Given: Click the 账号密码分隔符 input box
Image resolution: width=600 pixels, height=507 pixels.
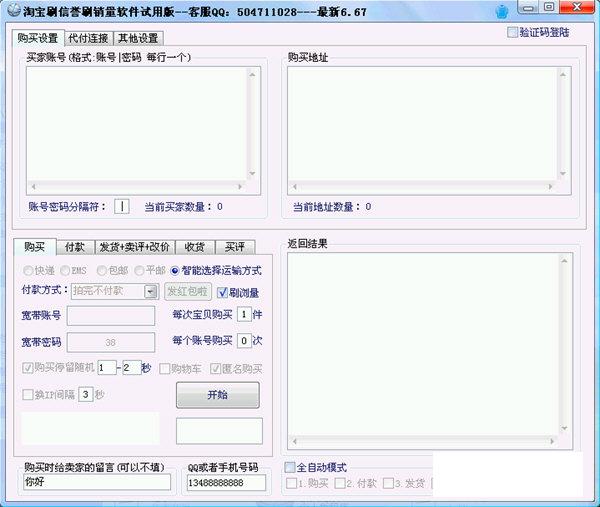Looking at the screenshot, I should pyautogui.click(x=122, y=207).
